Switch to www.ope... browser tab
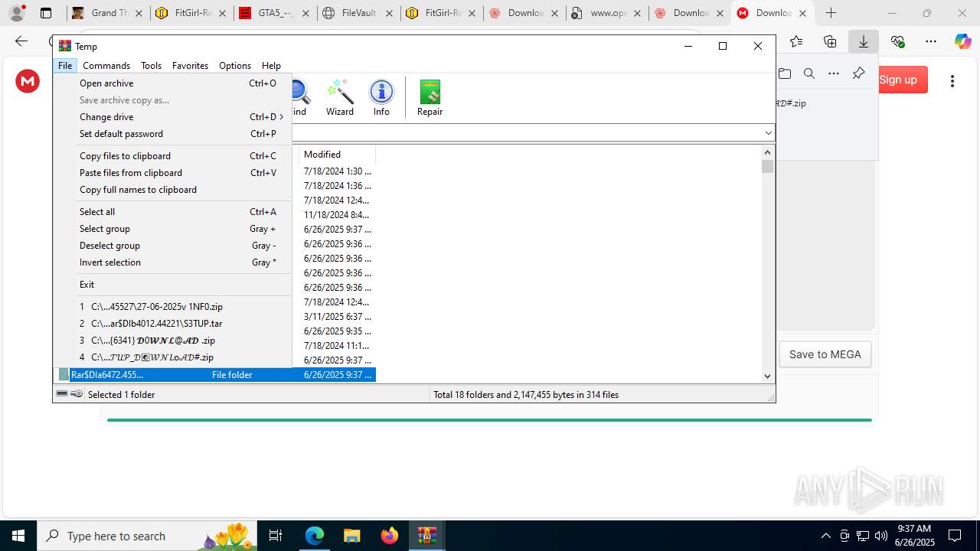Screen dimensions: 980x551 [x=607, y=13]
